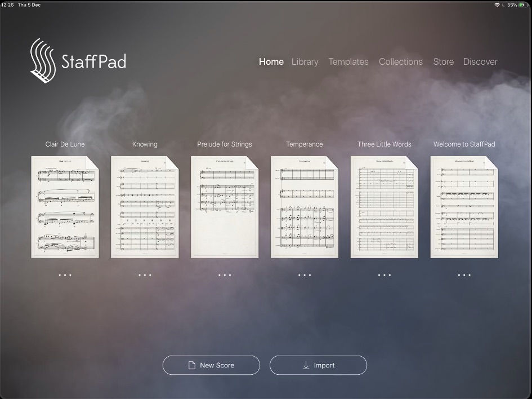Switch to the Library tab
Image resolution: width=532 pixels, height=399 pixels.
pyautogui.click(x=305, y=62)
